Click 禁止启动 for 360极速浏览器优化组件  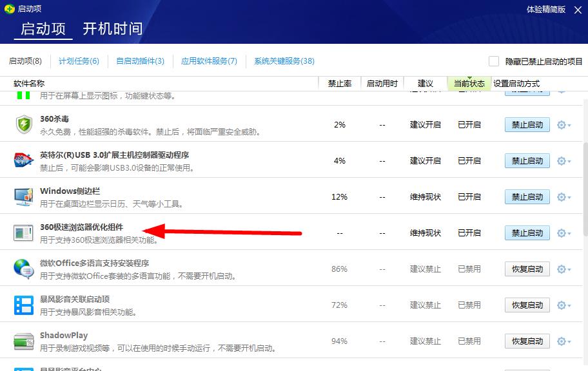pos(527,233)
